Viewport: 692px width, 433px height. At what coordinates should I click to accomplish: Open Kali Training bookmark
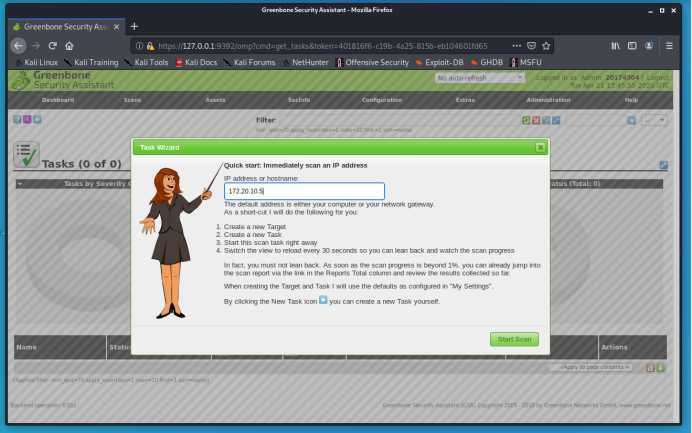(91, 63)
